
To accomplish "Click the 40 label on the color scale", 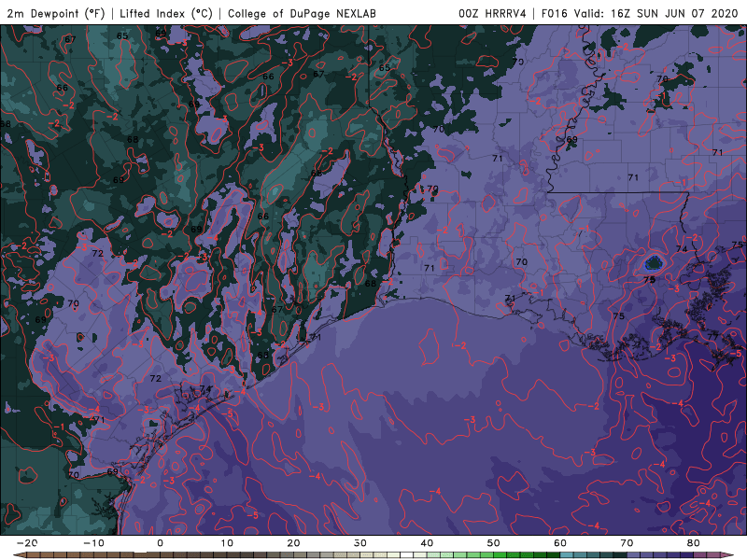I will point(427,543).
